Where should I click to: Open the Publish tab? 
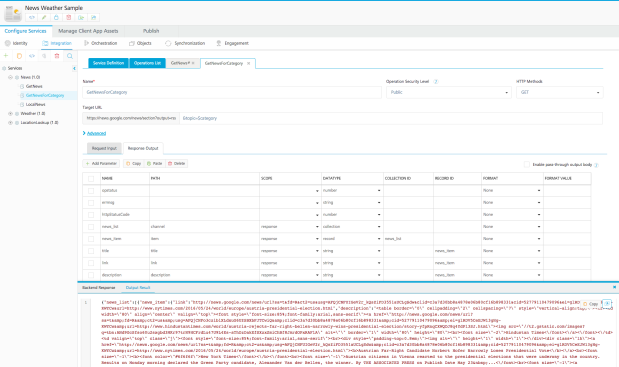[151, 31]
